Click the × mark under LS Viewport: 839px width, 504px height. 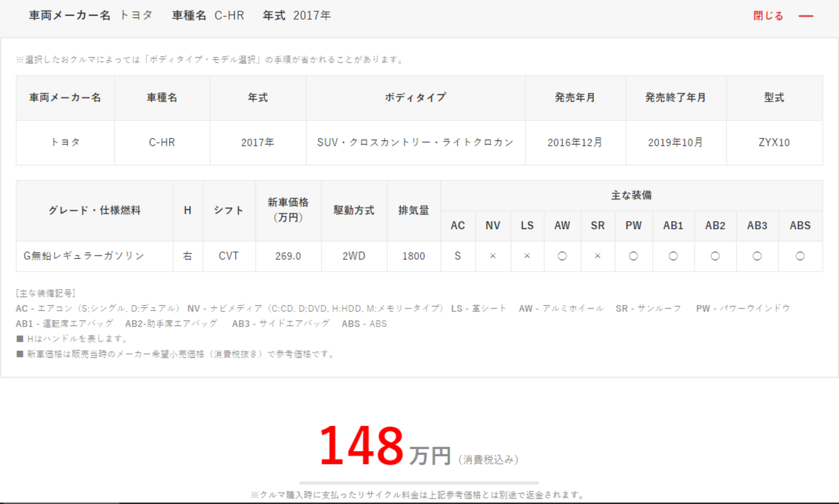coord(527,256)
